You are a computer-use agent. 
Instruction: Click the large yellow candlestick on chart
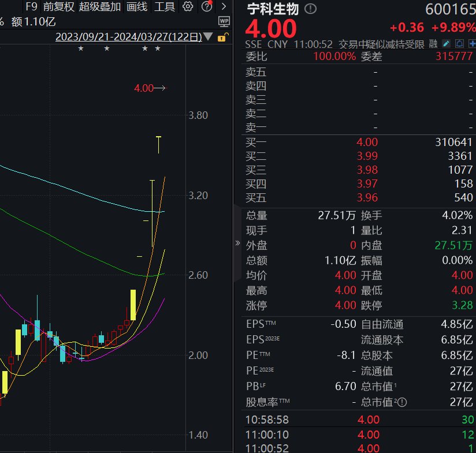tap(133, 305)
